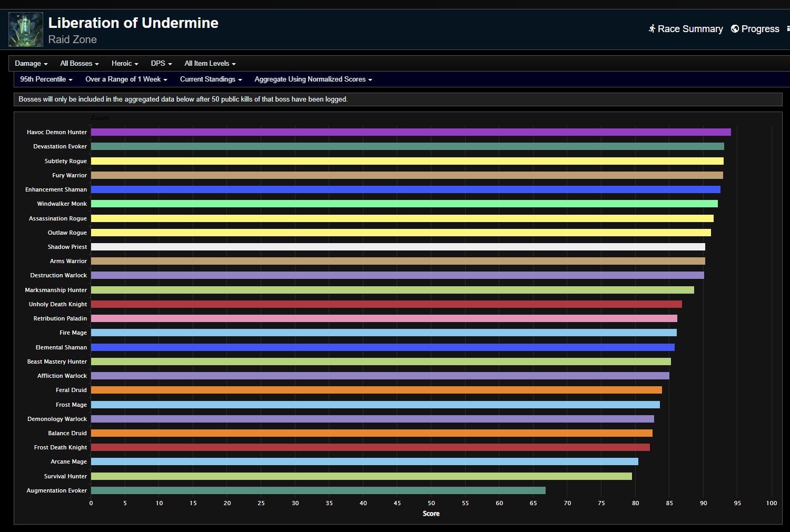The width and height of the screenshot is (790, 532).
Task: Expand the All Item Levels filter
Action: (x=210, y=63)
